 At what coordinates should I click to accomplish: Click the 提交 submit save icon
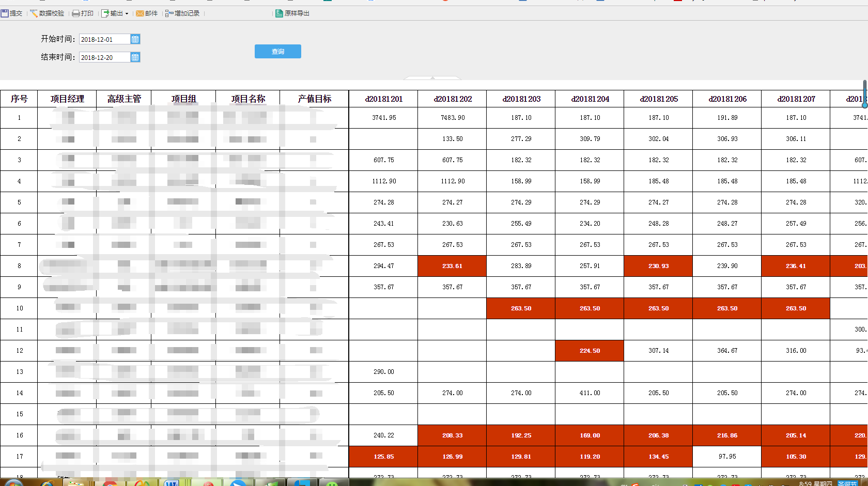[5, 13]
